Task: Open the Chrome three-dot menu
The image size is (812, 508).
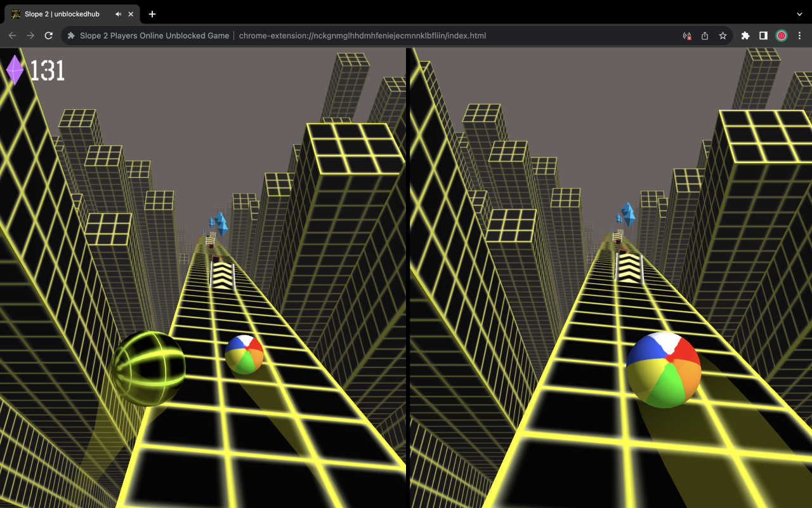Action: pyautogui.click(x=799, y=36)
